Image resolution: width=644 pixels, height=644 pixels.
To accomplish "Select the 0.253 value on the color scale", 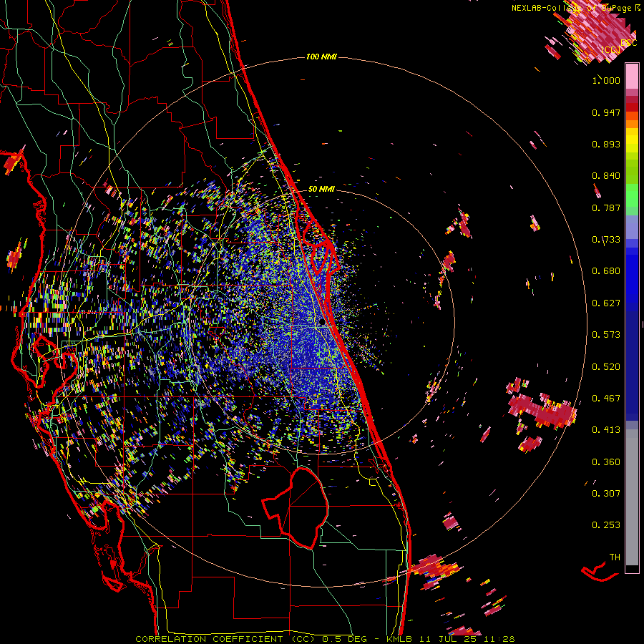I will (x=606, y=525).
